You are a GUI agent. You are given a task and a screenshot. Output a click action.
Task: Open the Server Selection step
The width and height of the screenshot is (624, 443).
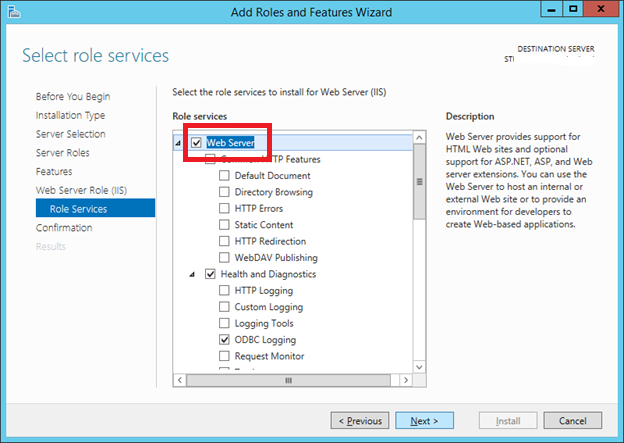[x=71, y=134]
